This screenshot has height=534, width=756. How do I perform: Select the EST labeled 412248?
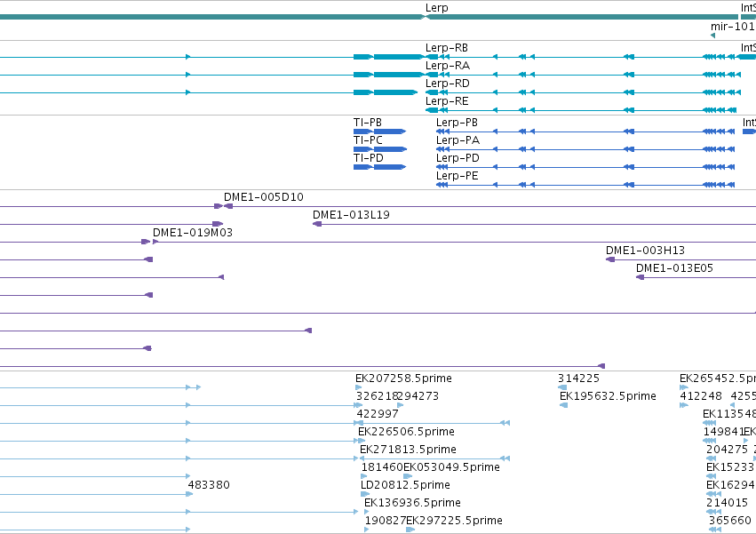pyautogui.click(x=701, y=396)
